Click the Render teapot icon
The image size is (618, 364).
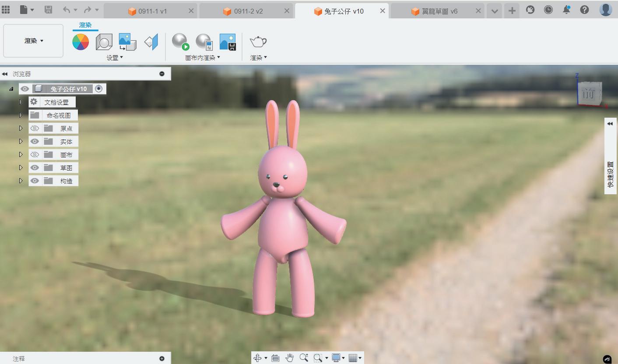258,42
